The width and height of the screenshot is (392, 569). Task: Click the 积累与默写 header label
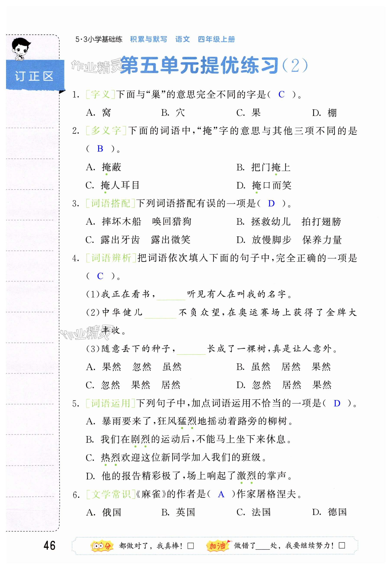point(148,39)
